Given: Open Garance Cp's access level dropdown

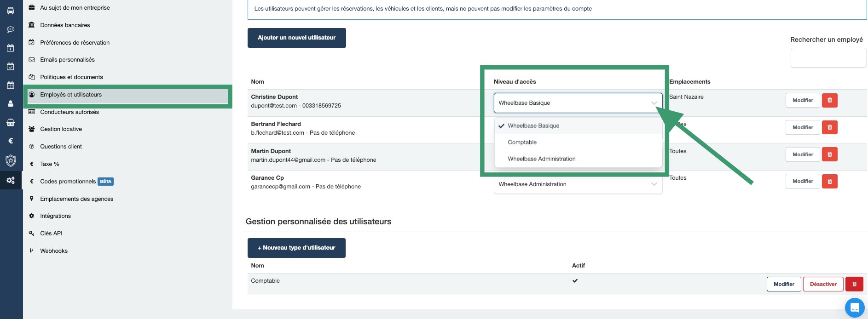Looking at the screenshot, I should click(578, 184).
